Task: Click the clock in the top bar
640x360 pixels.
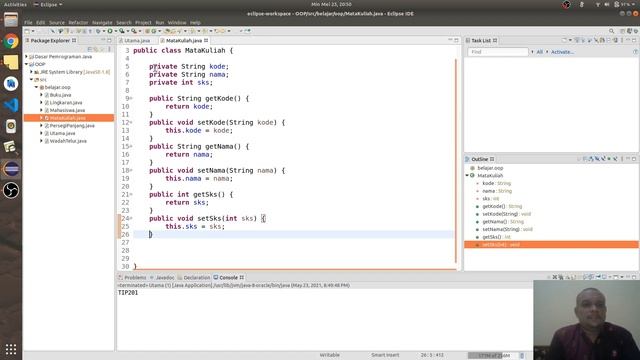Action: (331, 4)
